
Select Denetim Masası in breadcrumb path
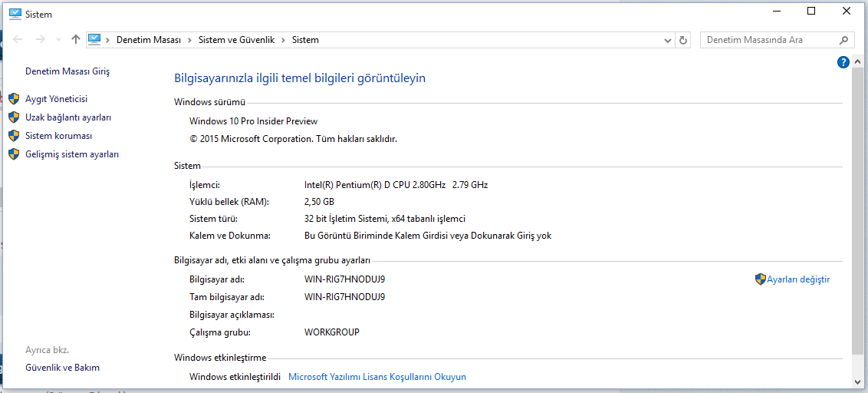point(148,40)
